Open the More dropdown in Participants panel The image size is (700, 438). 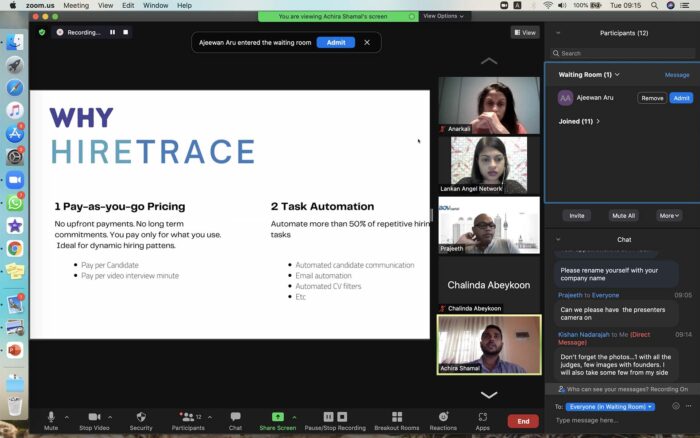coord(668,215)
